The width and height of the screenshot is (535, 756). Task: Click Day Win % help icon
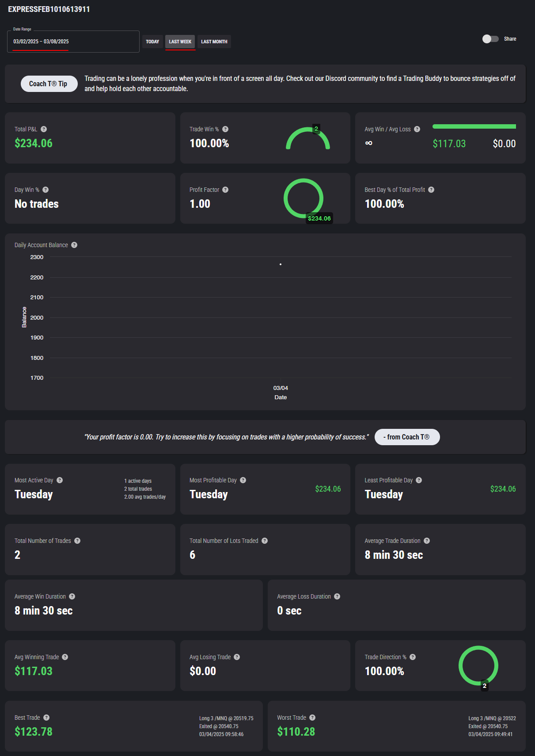pyautogui.click(x=46, y=190)
